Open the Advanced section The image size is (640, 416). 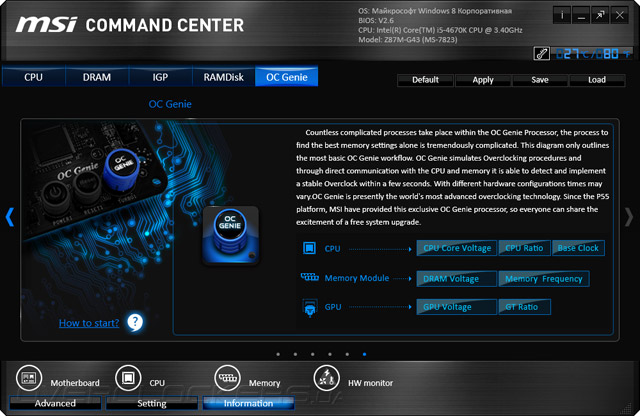point(55,403)
